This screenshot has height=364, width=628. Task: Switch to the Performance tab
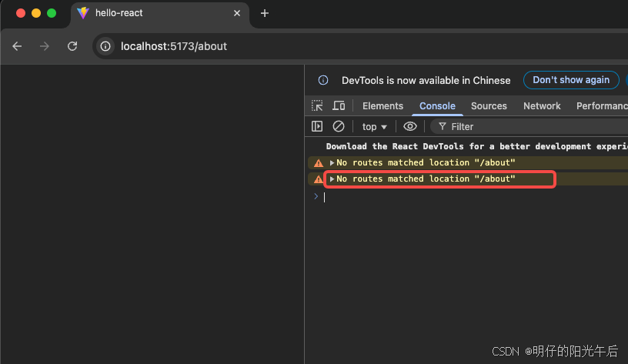(602, 105)
